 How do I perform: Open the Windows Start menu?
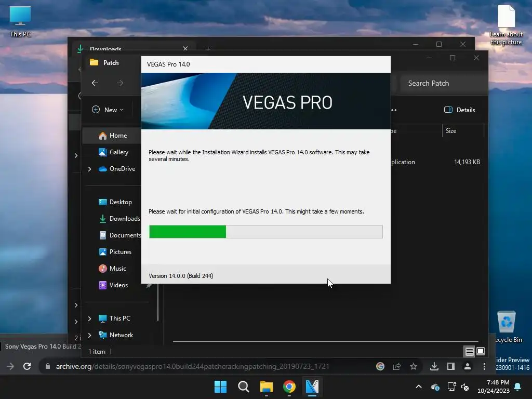(220, 387)
